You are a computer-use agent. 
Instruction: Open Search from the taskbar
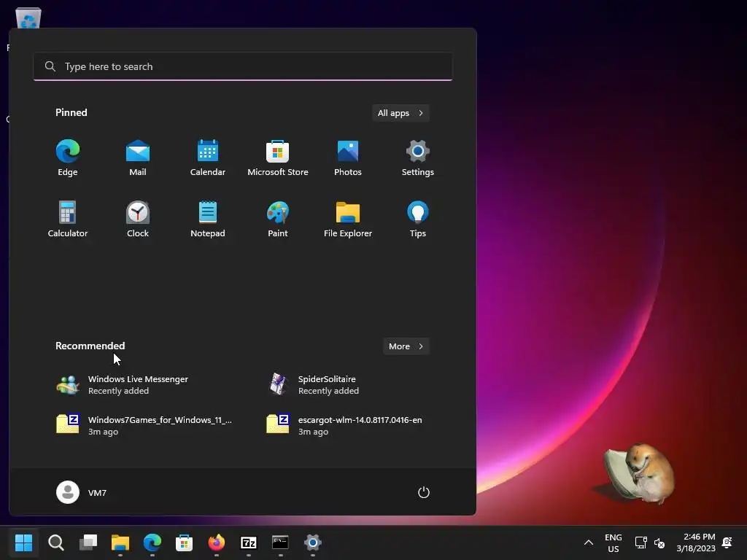click(x=56, y=542)
